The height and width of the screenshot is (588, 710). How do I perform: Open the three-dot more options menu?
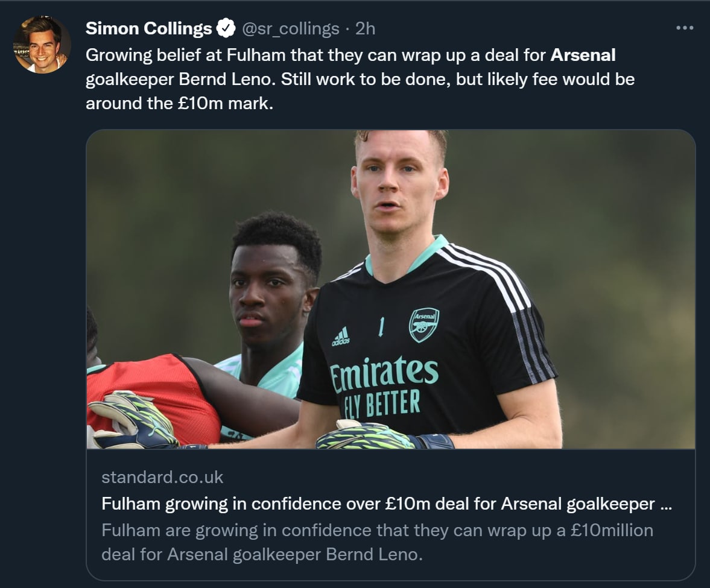coord(685,28)
